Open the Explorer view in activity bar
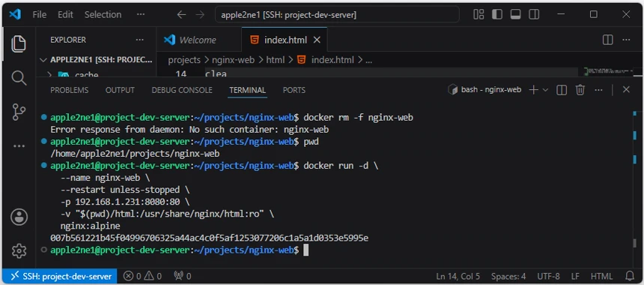The height and width of the screenshot is (285, 644). pos(19,43)
